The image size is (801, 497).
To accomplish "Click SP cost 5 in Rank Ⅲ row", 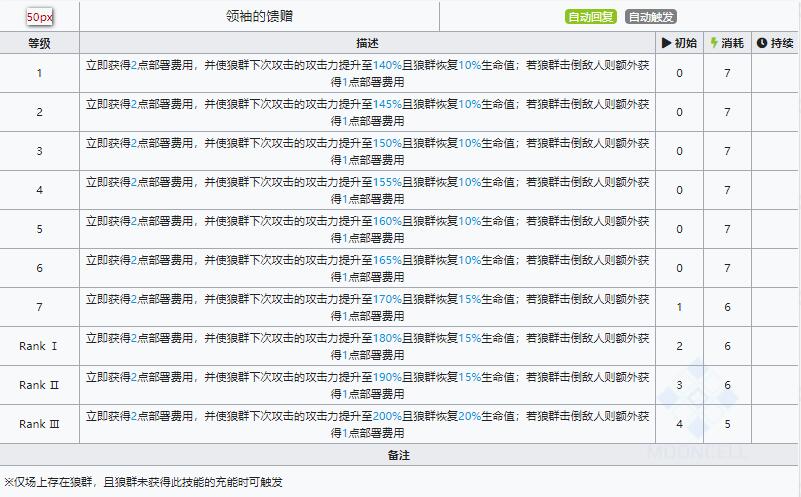I will tap(727, 424).
